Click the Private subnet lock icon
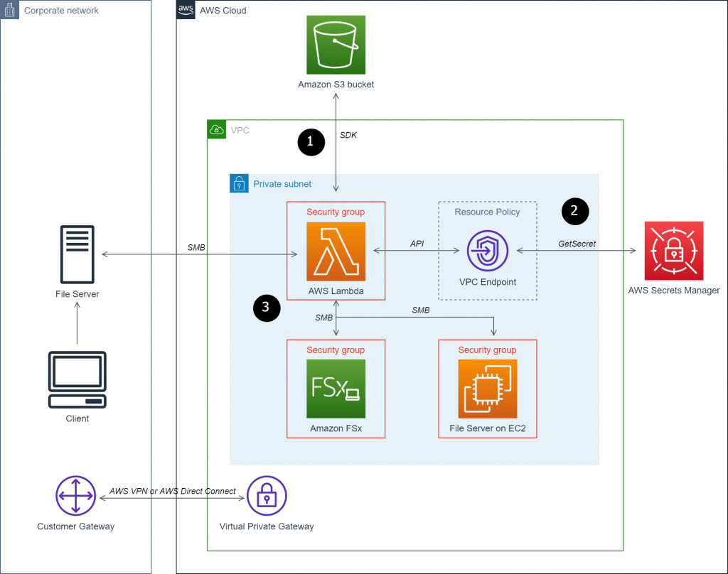The width and height of the screenshot is (728, 574). point(239,183)
